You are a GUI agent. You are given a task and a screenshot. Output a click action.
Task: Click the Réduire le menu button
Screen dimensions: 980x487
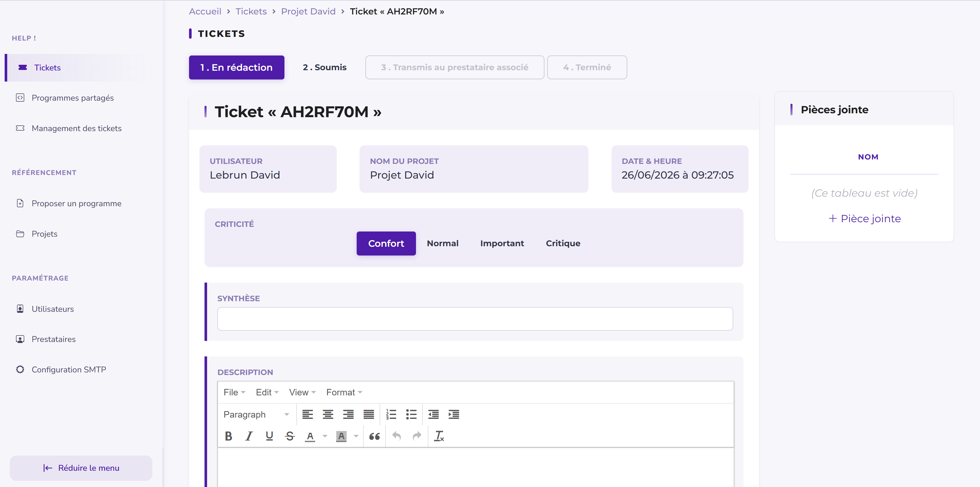81,468
